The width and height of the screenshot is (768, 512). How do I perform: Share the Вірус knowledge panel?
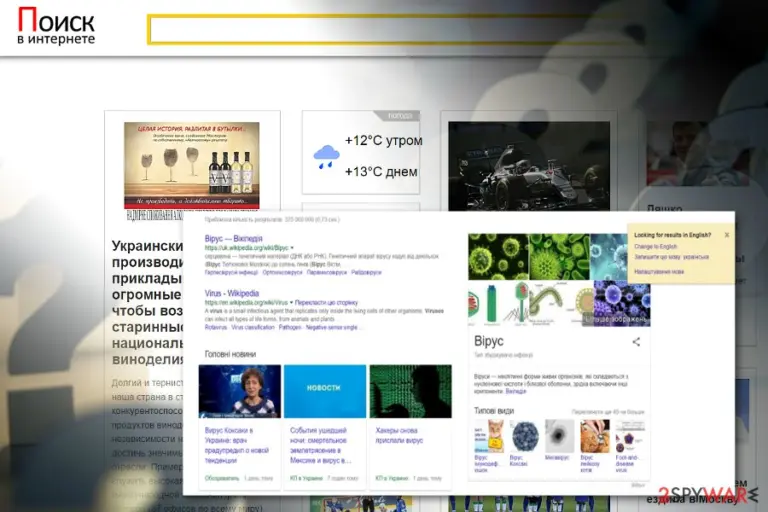pos(636,342)
